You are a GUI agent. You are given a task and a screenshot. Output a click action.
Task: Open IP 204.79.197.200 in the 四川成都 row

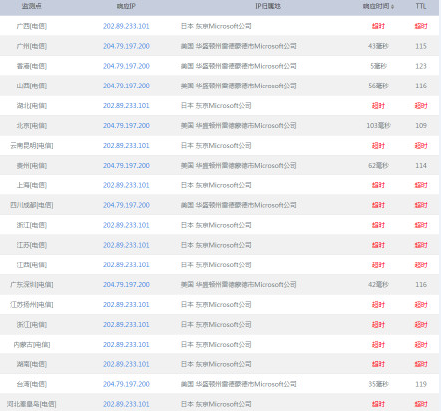click(126, 205)
